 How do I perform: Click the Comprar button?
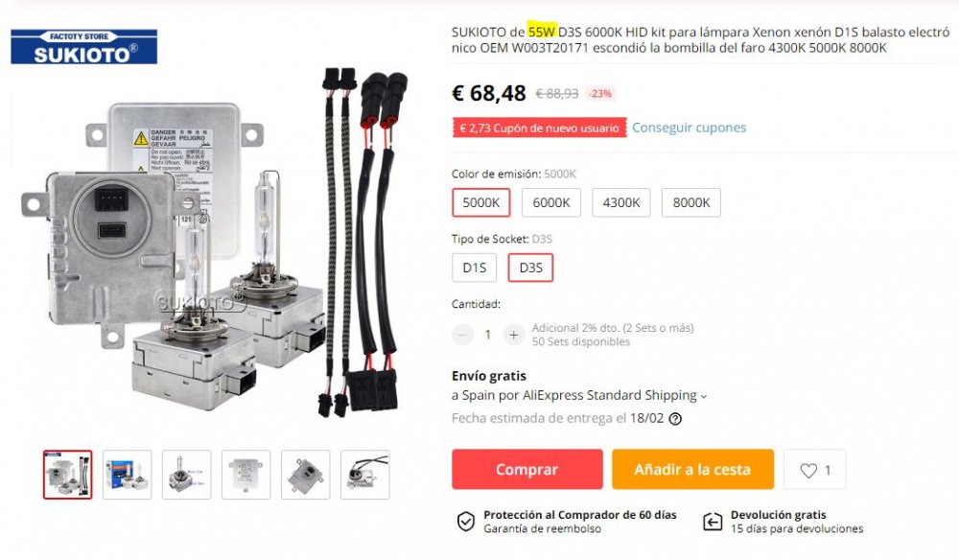(527, 470)
